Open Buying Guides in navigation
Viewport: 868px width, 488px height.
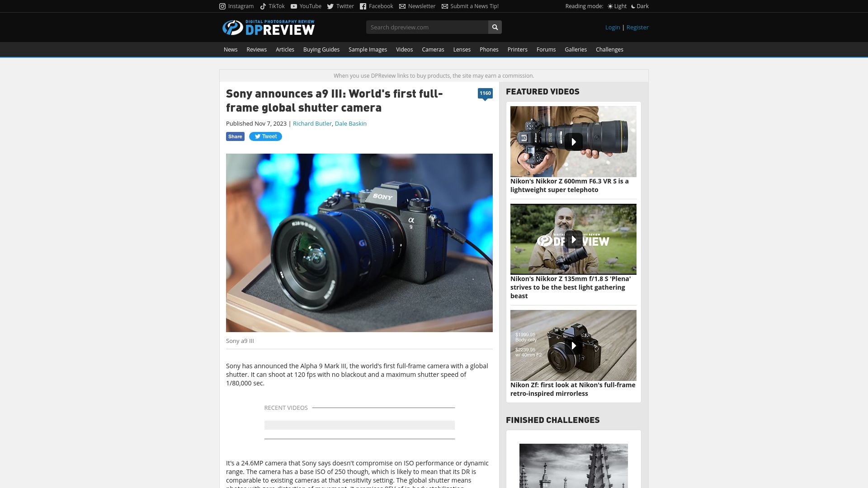[x=321, y=50]
